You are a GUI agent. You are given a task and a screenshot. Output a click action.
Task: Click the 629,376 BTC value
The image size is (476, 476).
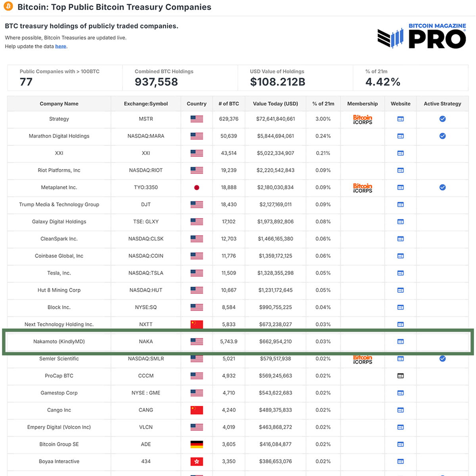229,119
